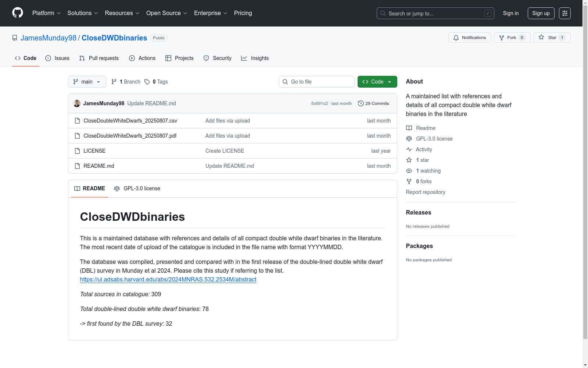The height and width of the screenshot is (368, 588).
Task: Click the JamesMunday98 avatar image
Action: point(77,103)
